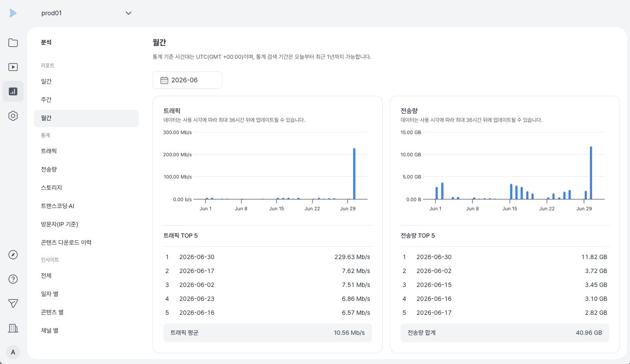Select the analytics chart icon in the sidebar
The width and height of the screenshot is (630, 364).
pyautogui.click(x=13, y=91)
